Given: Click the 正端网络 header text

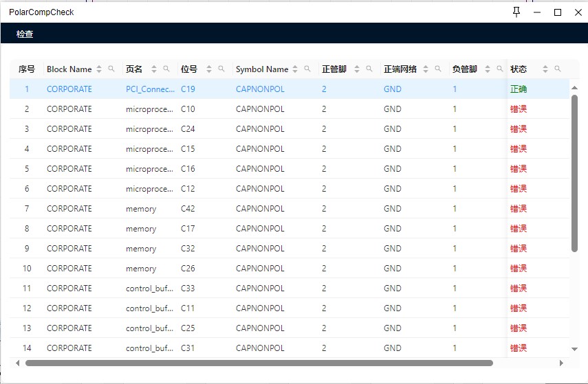Looking at the screenshot, I should pos(400,69).
